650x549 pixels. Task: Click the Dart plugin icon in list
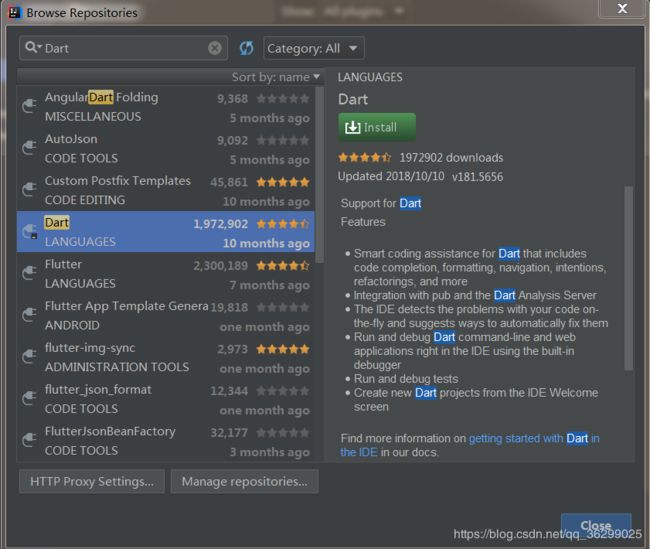pos(29,232)
